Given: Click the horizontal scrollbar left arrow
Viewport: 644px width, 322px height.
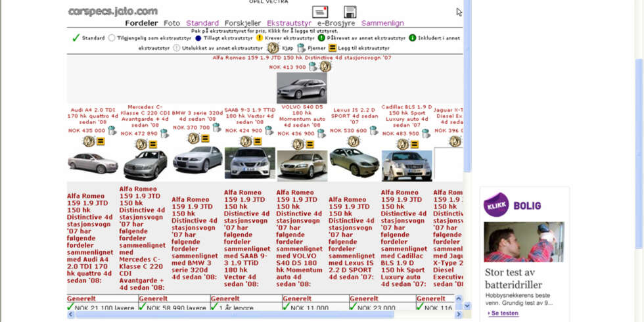Looking at the screenshot, I should [70, 315].
